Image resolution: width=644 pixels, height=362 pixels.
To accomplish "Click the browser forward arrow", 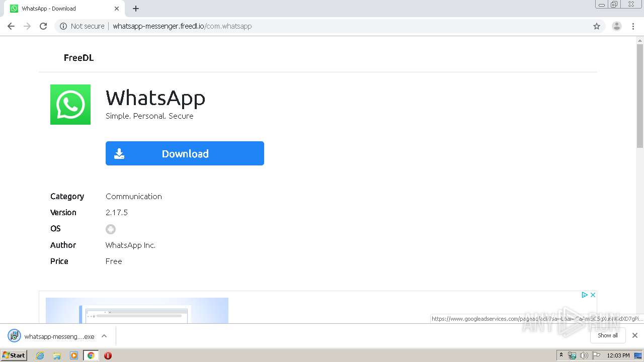I will 27,26.
